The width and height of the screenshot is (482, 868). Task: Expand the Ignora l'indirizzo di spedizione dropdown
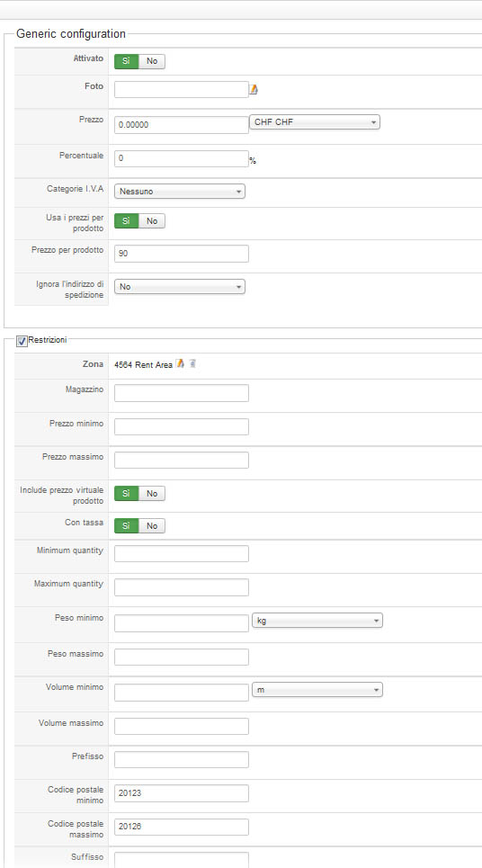point(180,286)
